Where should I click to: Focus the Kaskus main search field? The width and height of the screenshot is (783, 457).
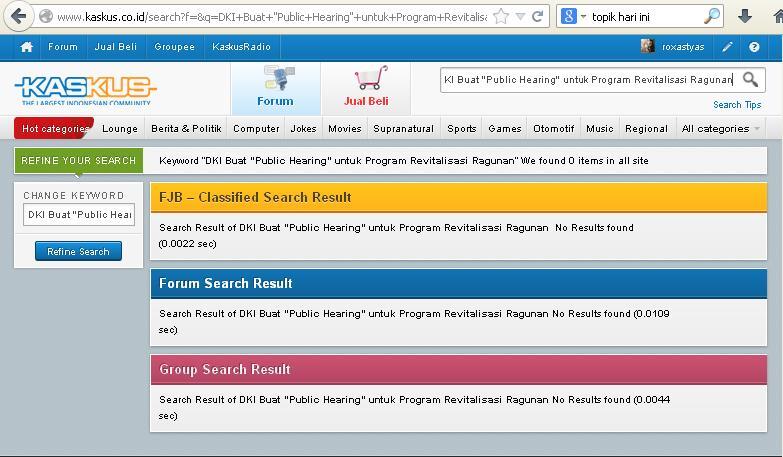point(588,80)
